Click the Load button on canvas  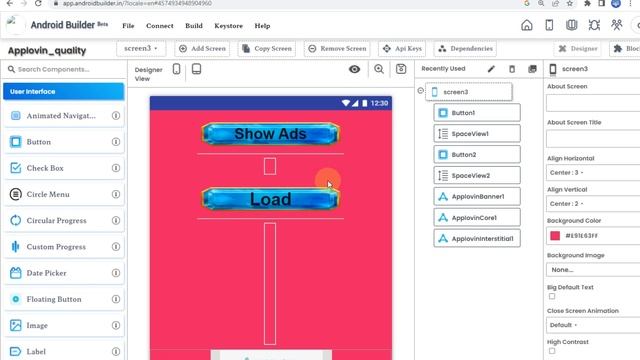tap(271, 199)
